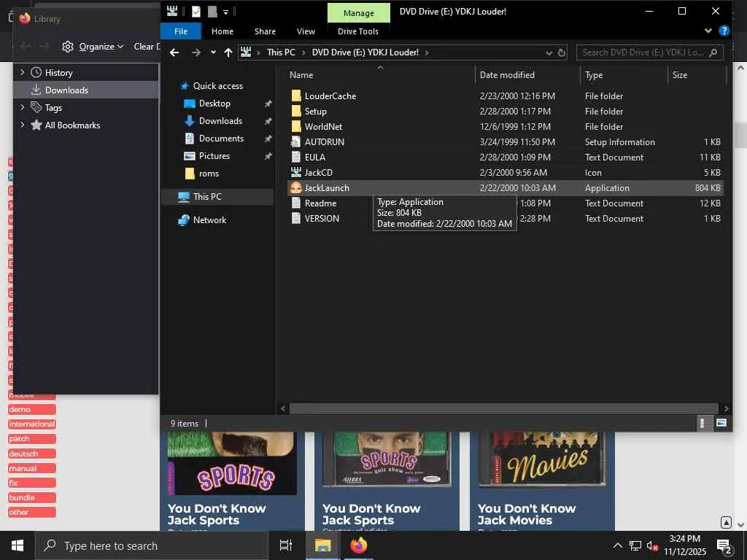Click Firefox icon on taskbar

coord(359,545)
